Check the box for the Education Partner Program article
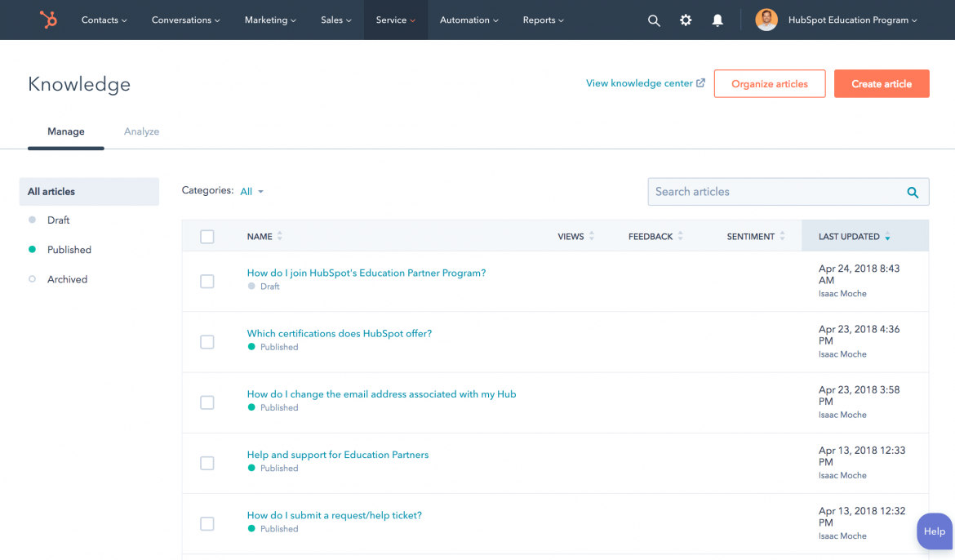The height and width of the screenshot is (560, 955). click(x=207, y=281)
